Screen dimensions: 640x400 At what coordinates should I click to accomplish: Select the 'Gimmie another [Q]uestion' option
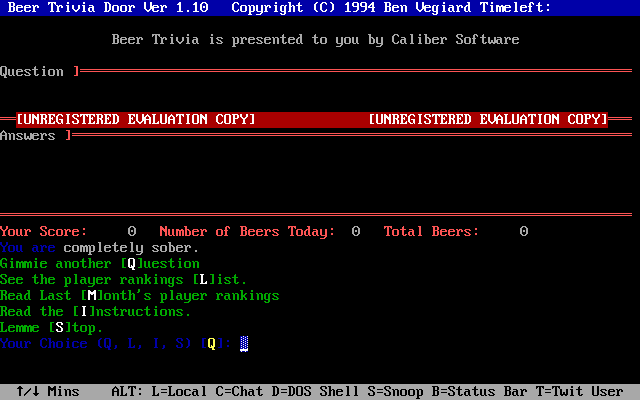pos(99,263)
